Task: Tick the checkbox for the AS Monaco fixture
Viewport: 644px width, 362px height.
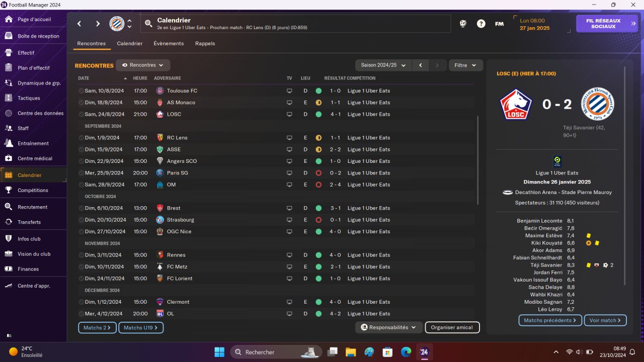Action: (x=81, y=103)
